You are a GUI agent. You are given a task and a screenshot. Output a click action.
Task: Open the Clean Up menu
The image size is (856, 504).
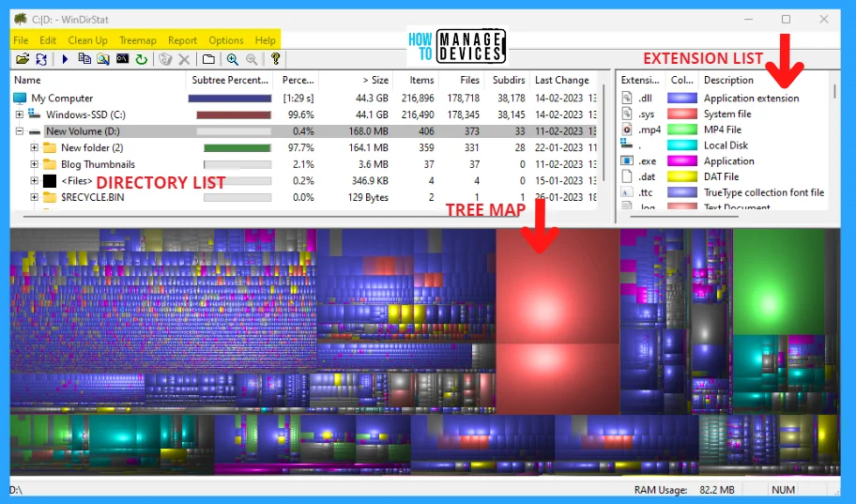(87, 40)
